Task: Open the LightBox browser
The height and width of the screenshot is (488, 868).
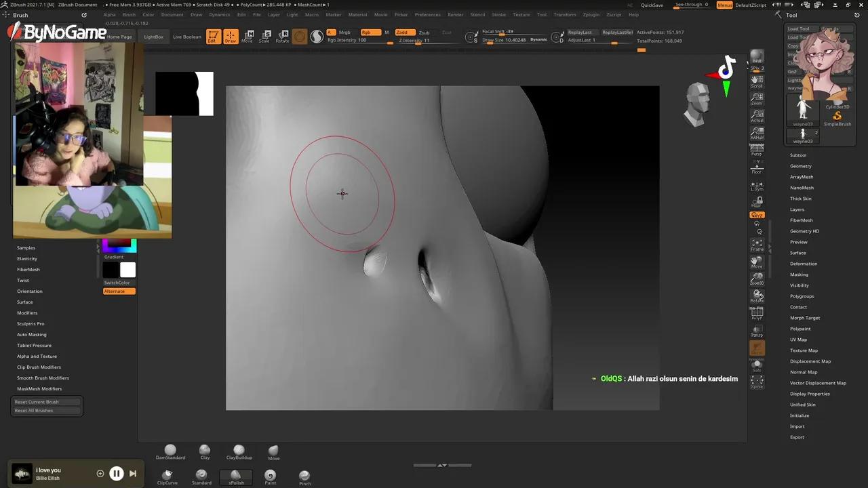Action: point(154,37)
